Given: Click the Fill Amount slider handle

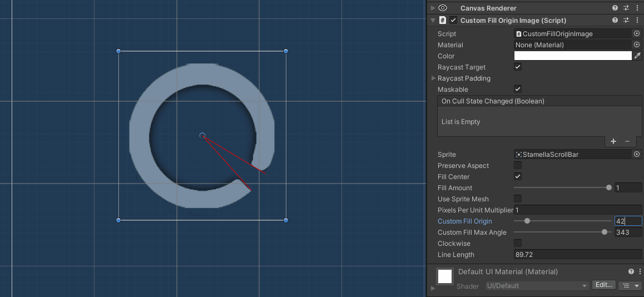Looking at the screenshot, I should point(608,188).
